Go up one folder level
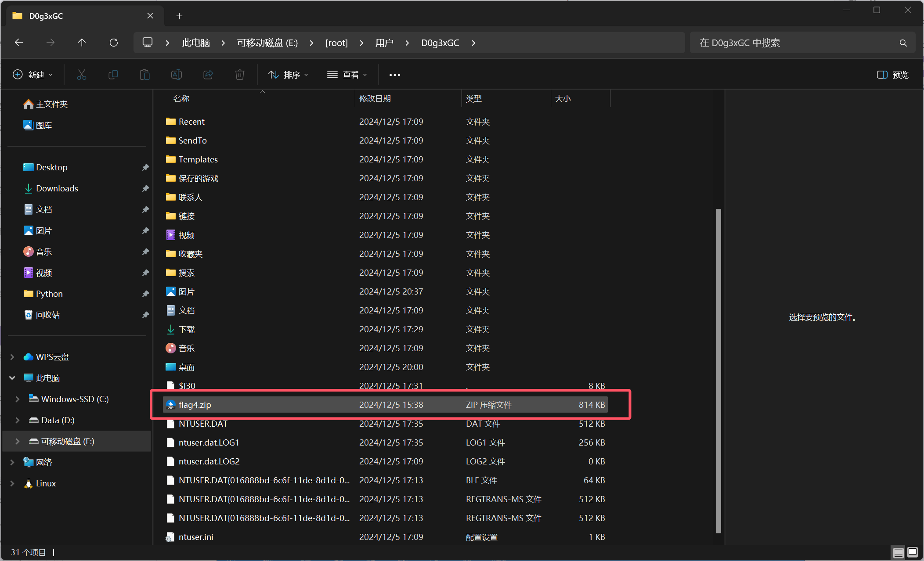 (x=82, y=43)
